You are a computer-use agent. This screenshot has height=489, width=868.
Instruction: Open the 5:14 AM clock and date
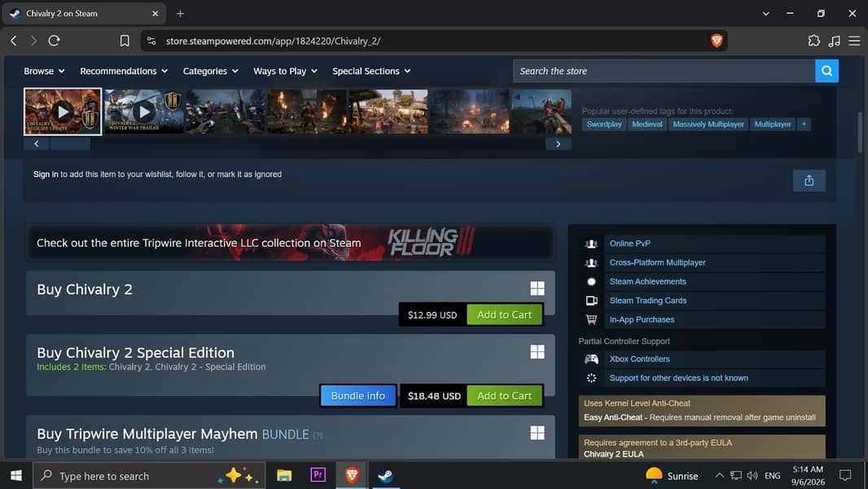808,476
